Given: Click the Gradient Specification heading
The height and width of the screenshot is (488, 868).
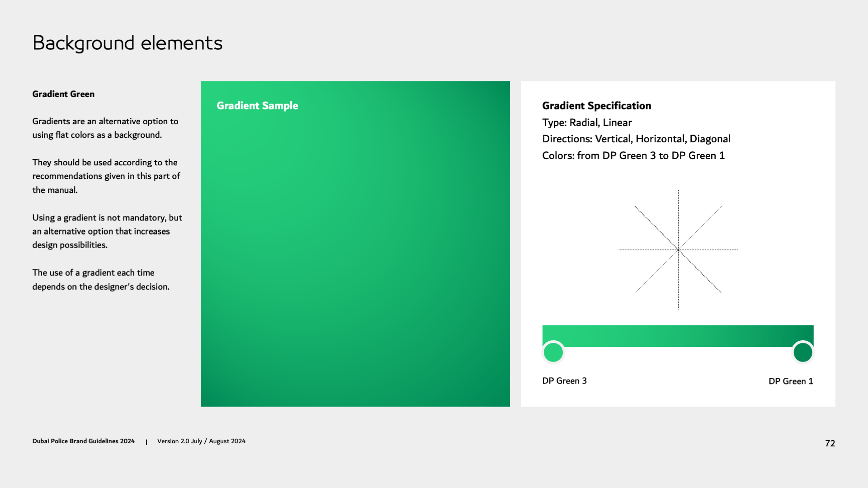Looking at the screenshot, I should [x=596, y=106].
